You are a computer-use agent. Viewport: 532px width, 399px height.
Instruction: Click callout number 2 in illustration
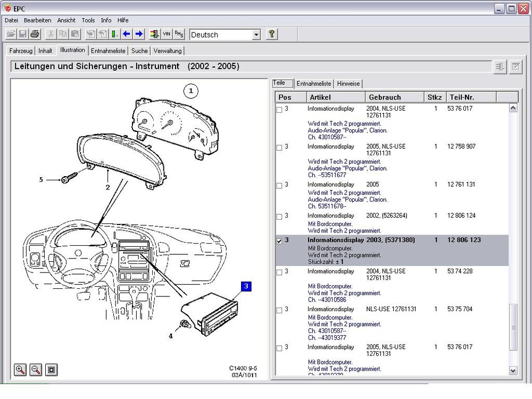pos(108,187)
